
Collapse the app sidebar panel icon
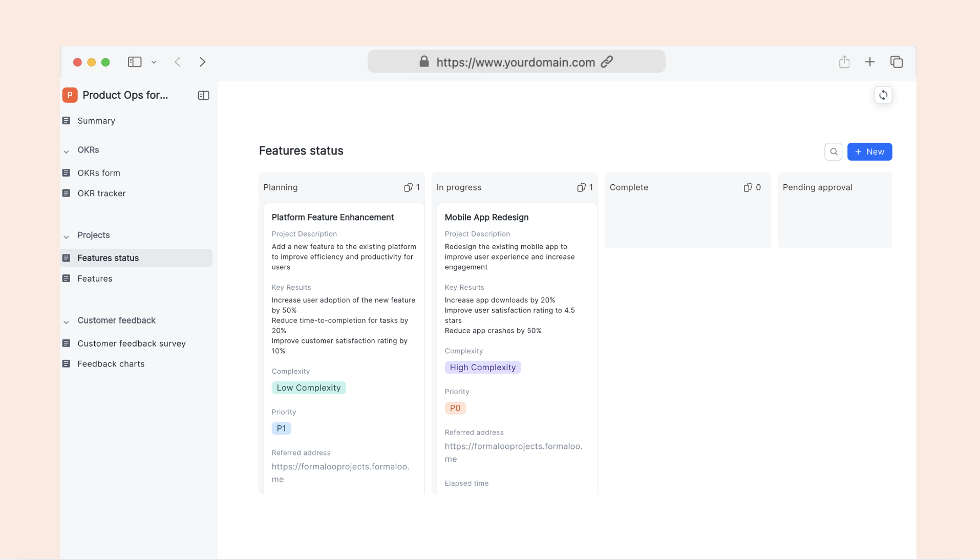(x=203, y=95)
